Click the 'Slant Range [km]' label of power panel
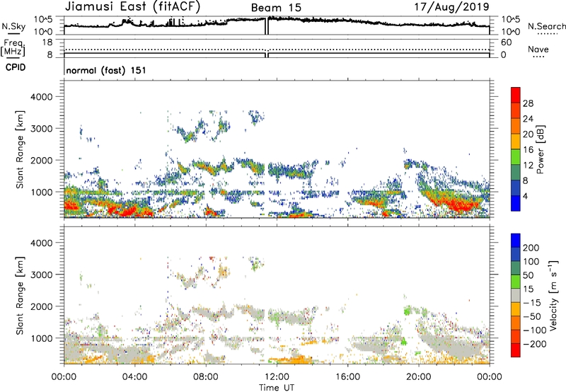 (x=20, y=149)
